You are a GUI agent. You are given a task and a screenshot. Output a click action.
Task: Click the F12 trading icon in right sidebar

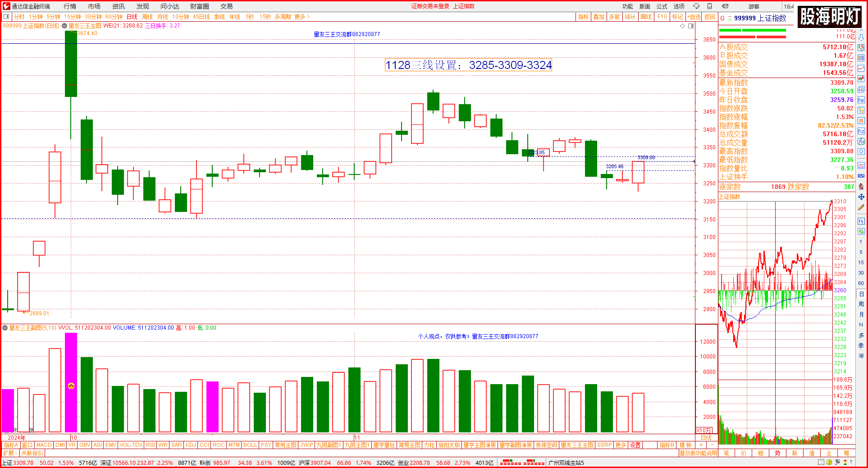point(861,131)
